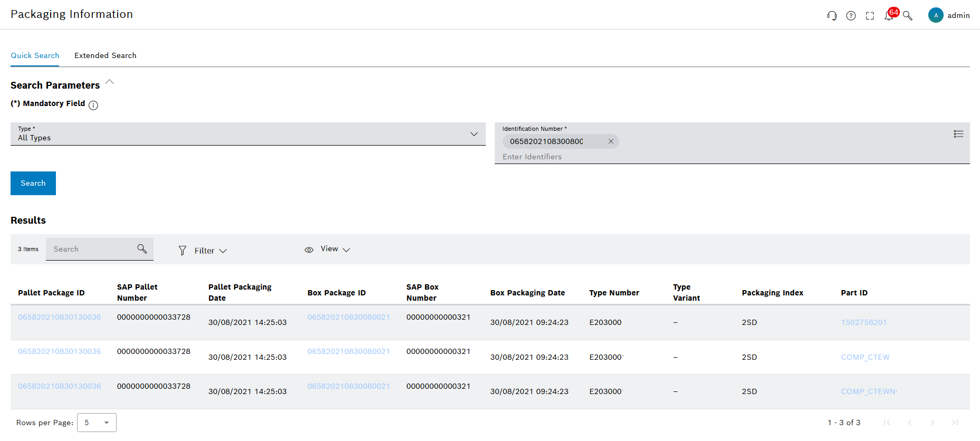Select the Quick Search tab
Viewport: 980px width, 441px height.
pos(35,55)
